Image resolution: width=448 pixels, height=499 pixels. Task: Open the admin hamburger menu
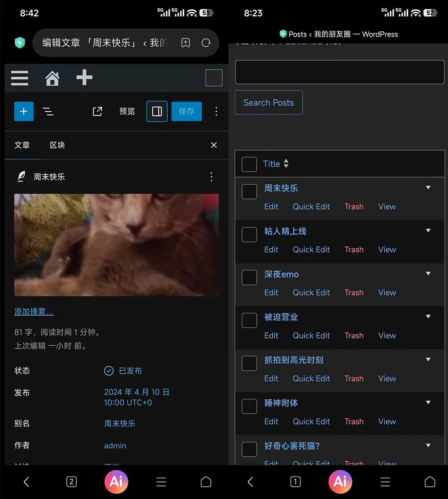point(19,78)
